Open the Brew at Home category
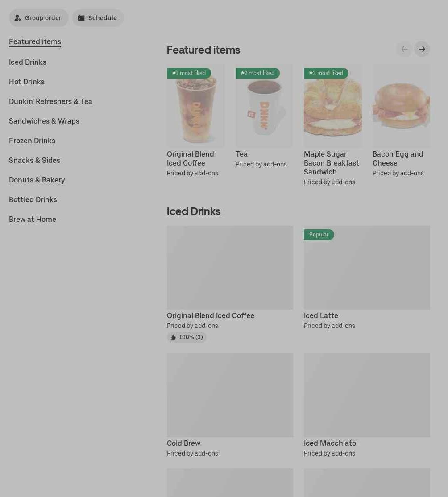448x497 pixels. 32,220
